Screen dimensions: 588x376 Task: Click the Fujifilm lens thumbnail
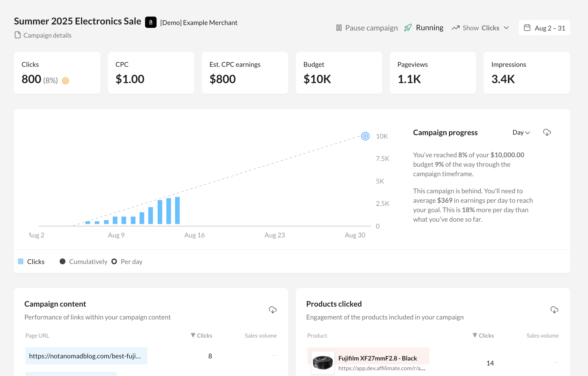tap(323, 363)
